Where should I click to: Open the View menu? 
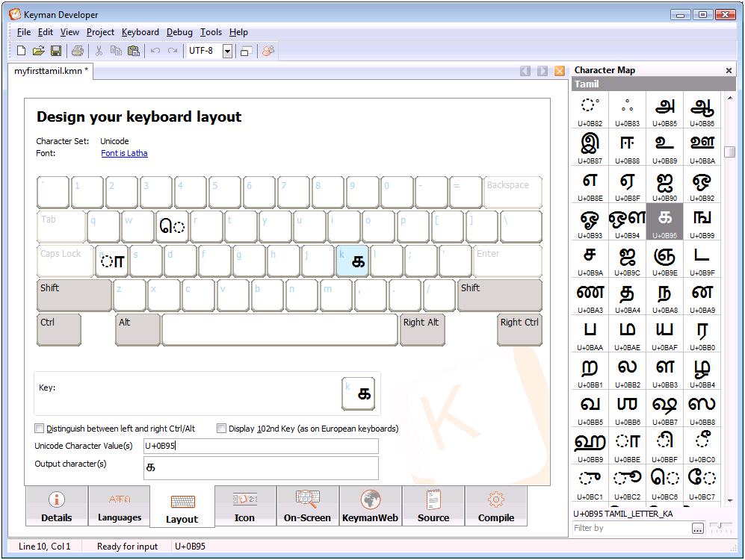pyautogui.click(x=69, y=32)
